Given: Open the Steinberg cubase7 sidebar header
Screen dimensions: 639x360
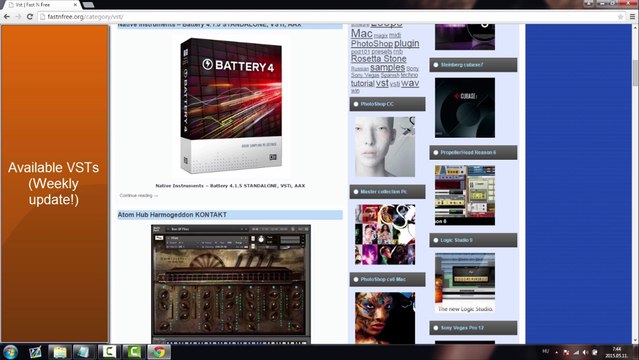Looking at the screenshot, I should click(x=473, y=65).
